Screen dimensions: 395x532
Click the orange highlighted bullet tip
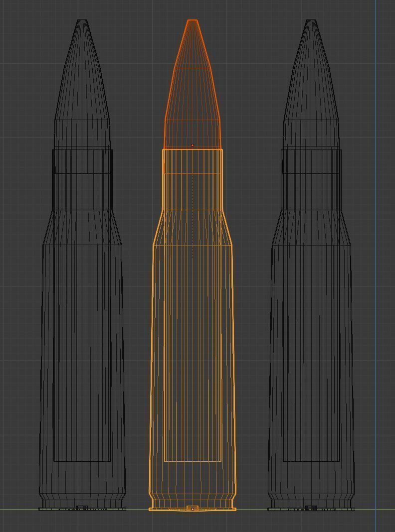pos(193,85)
